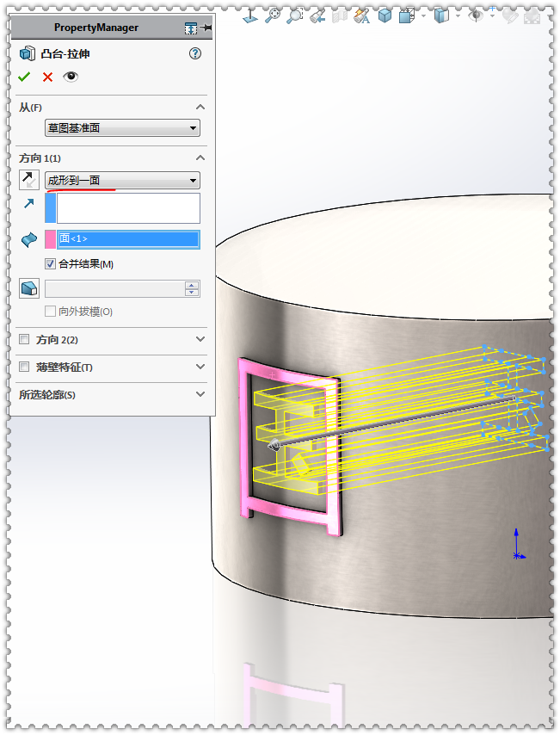Image resolution: width=560 pixels, height=735 pixels.
Task: Collapse the 从(F) section
Action: click(200, 108)
